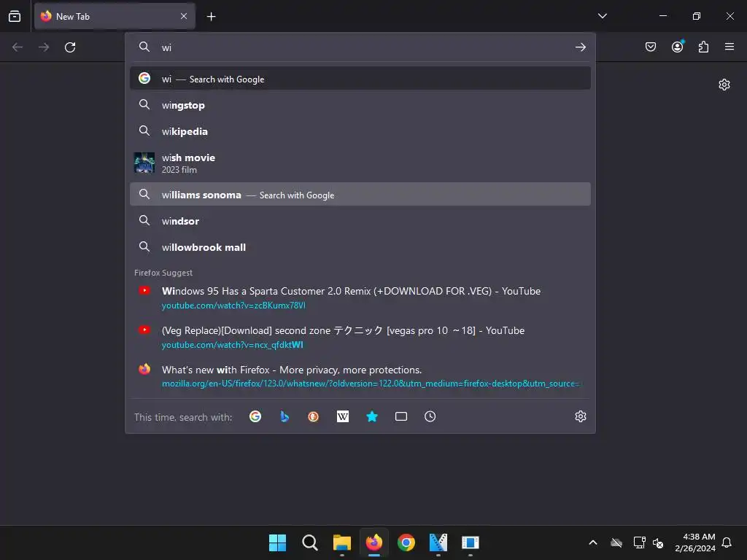Search this time with DuckDuckGo
The image size is (747, 560).
tap(314, 416)
